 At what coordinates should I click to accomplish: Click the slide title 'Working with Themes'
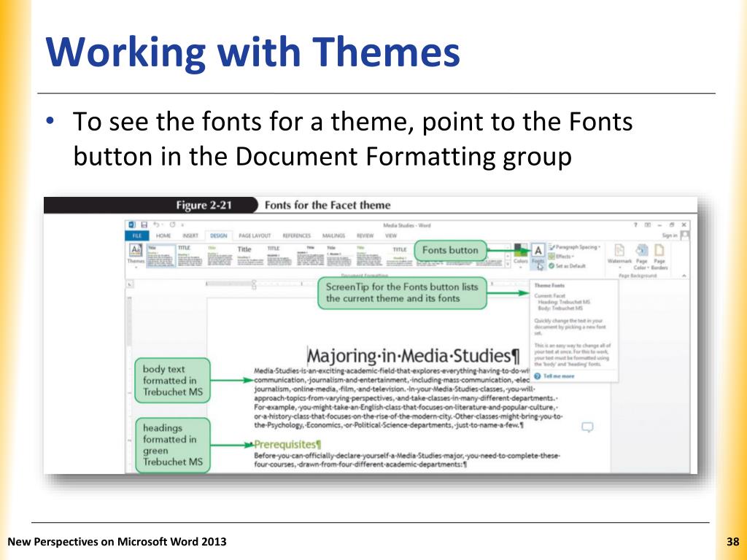coord(253,52)
